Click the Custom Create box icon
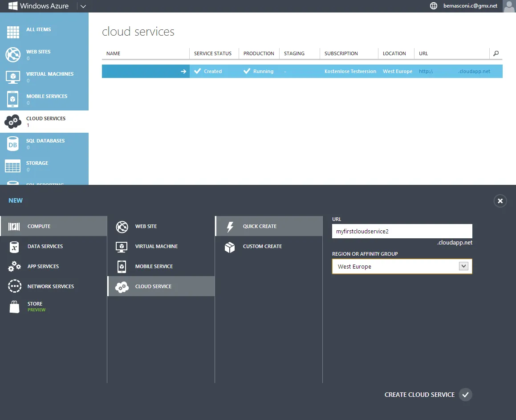This screenshot has width=516, height=420. tap(230, 247)
